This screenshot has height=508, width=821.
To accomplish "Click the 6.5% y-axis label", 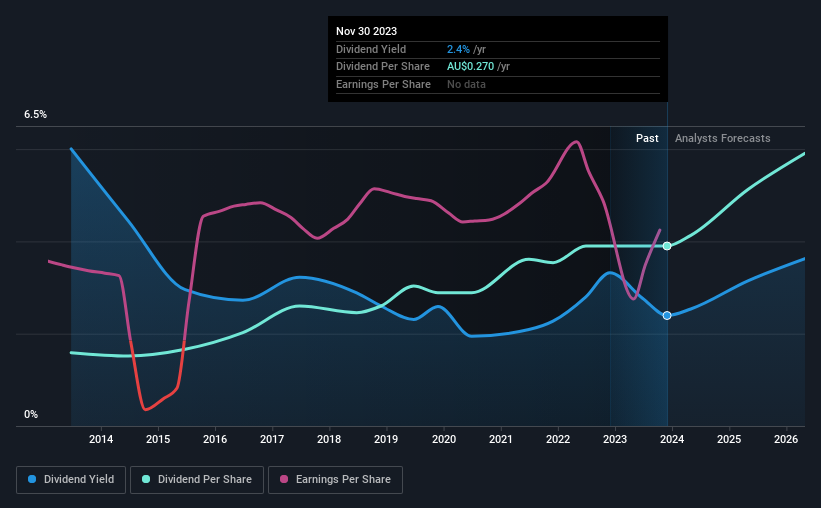I will click(36, 115).
